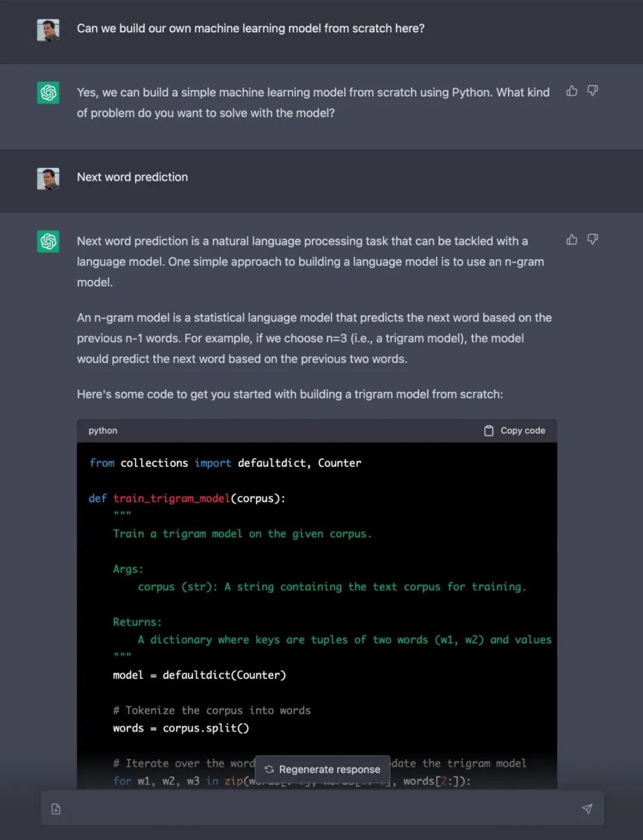Click the "python" language label
This screenshot has width=643, height=840.
[x=103, y=431]
